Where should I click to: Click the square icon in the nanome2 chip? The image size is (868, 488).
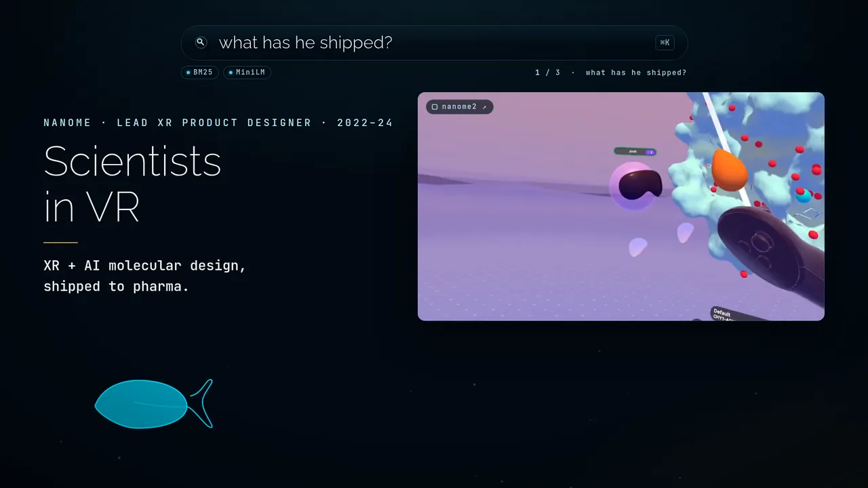[x=435, y=107]
